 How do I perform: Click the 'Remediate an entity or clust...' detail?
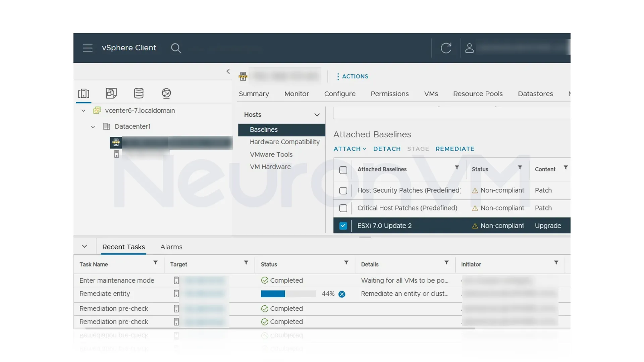(x=405, y=294)
